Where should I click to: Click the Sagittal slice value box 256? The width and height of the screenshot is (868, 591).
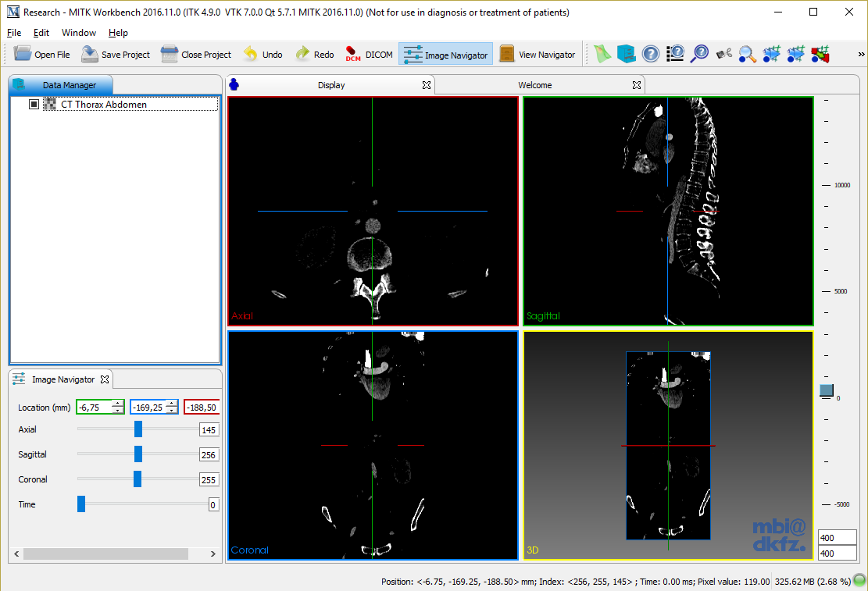pos(209,455)
